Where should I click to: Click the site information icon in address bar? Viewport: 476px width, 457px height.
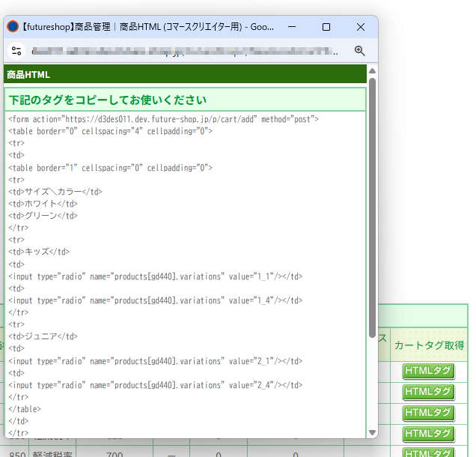tap(16, 51)
